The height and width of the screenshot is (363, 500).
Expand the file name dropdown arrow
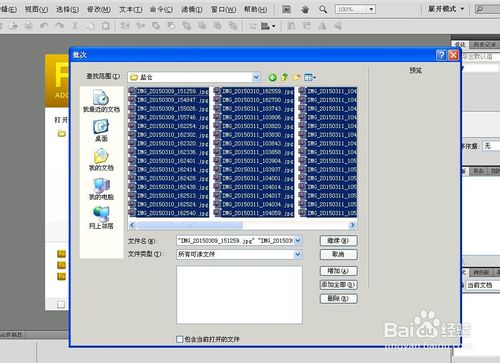coord(298,240)
